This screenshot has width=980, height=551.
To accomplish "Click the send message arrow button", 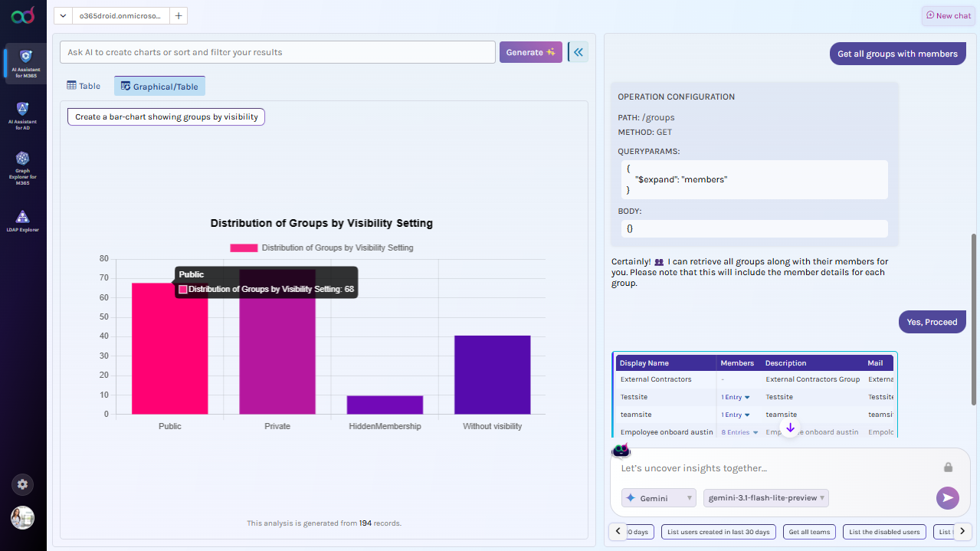I will (947, 497).
